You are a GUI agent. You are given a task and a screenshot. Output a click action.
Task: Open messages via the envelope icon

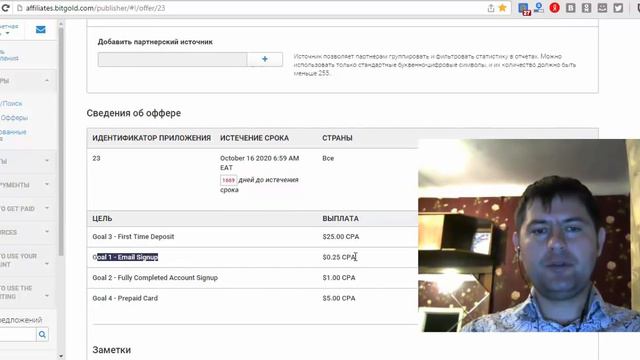pos(40,30)
